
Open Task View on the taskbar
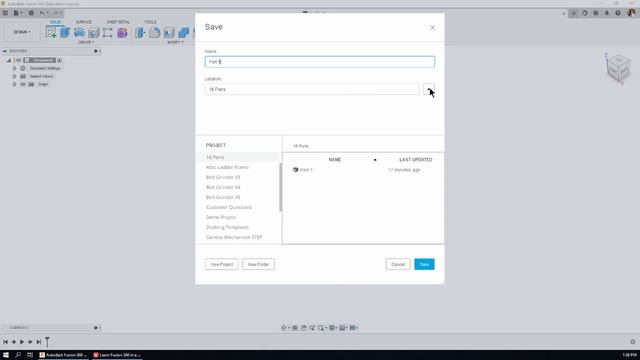(x=30, y=355)
